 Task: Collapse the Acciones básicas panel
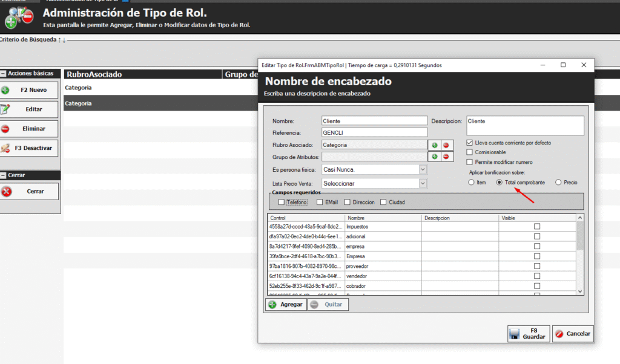coord(4,73)
